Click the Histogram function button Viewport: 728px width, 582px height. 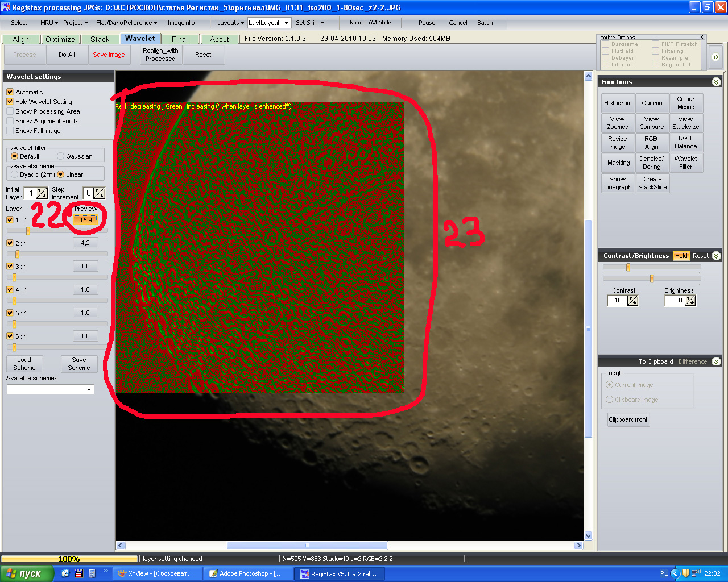(618, 103)
